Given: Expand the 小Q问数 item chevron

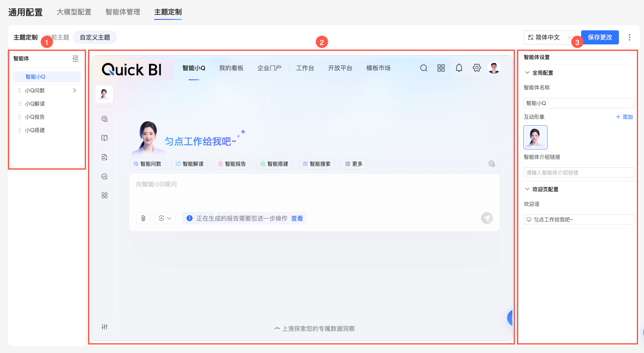Looking at the screenshot, I should point(75,90).
